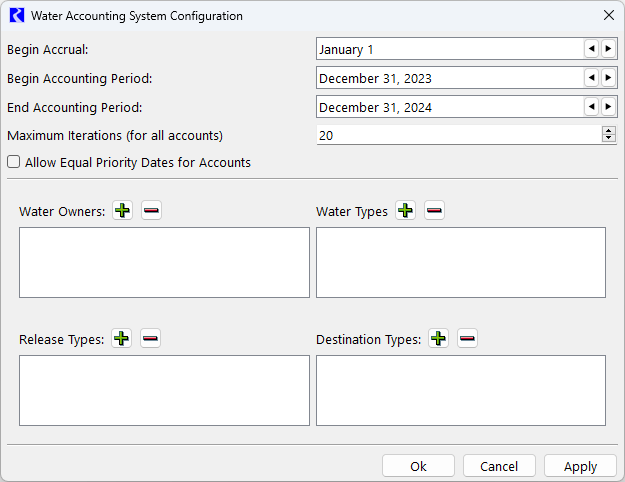Click the Apply button
The image size is (625, 482).
pos(580,466)
